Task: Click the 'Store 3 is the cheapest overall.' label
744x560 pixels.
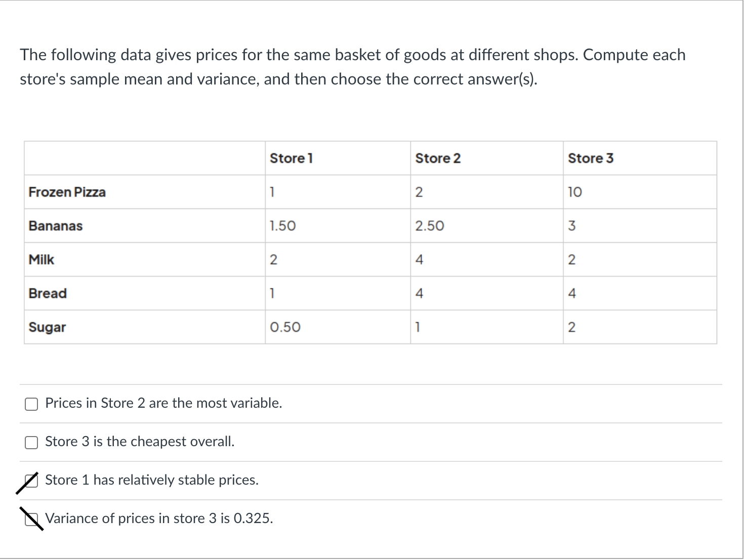Action: point(140,442)
